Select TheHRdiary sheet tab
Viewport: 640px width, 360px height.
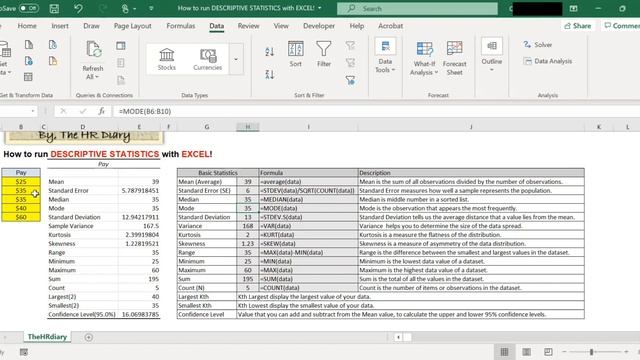(47, 337)
